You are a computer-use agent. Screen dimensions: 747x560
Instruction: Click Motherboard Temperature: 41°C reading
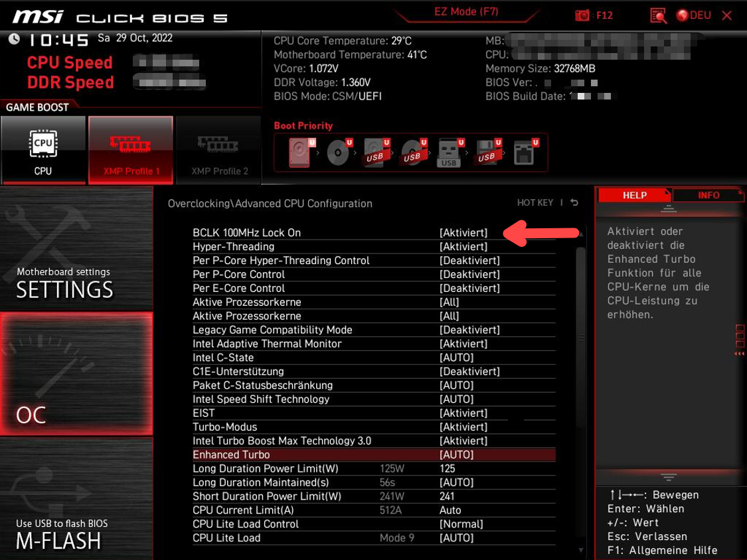[x=350, y=55]
